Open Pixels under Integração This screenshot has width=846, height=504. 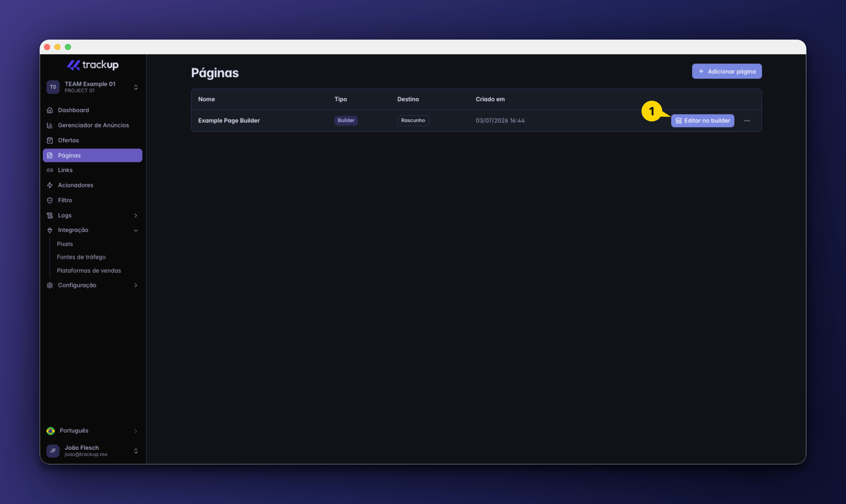[65, 244]
